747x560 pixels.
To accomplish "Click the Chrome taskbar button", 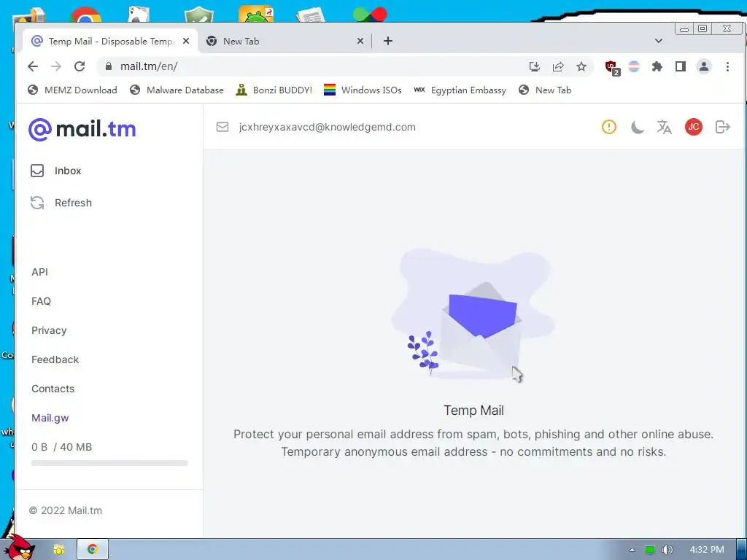I will [93, 550].
